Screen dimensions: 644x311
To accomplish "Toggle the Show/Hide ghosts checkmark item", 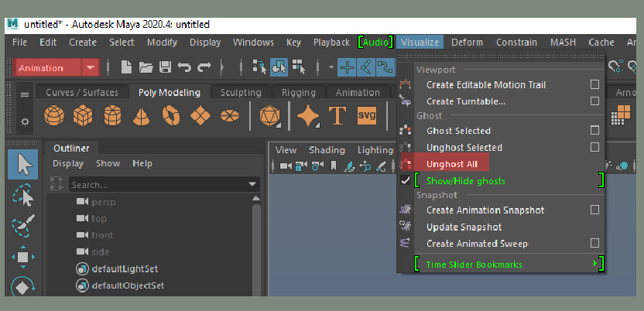I will 501,181.
